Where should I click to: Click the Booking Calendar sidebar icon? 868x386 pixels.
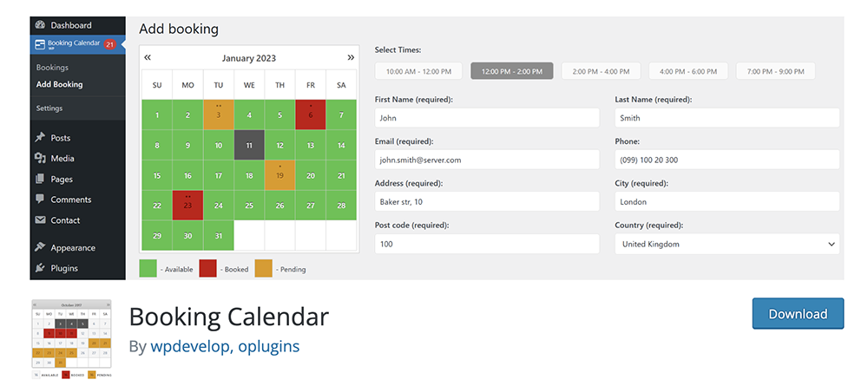(x=40, y=44)
